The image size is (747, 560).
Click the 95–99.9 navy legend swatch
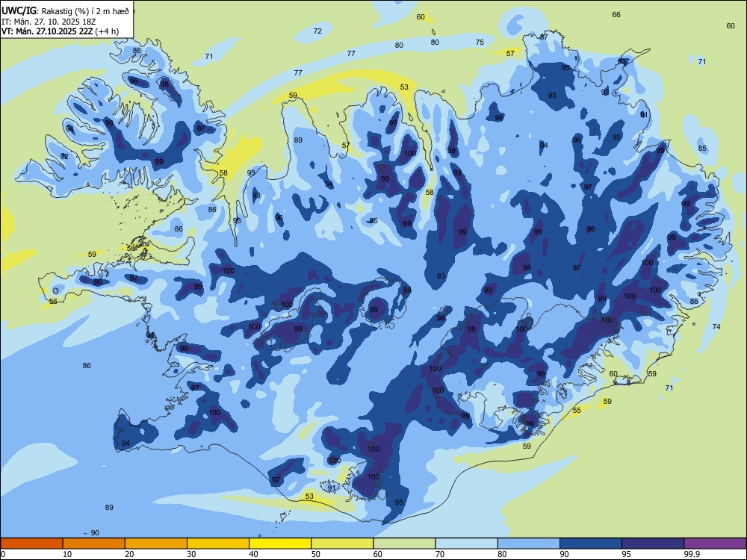653,544
